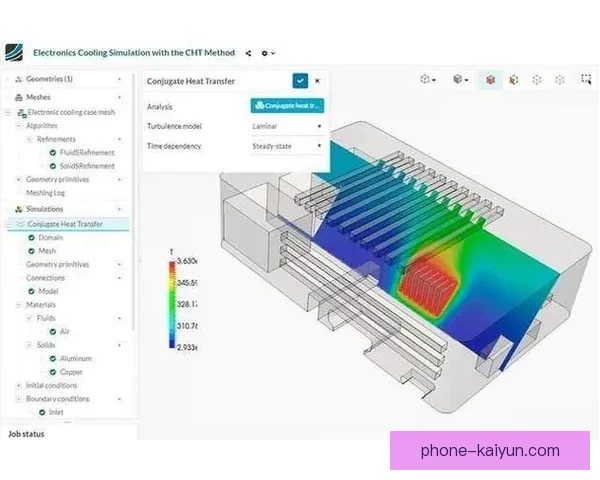Select the face selection cube icon

(514, 79)
